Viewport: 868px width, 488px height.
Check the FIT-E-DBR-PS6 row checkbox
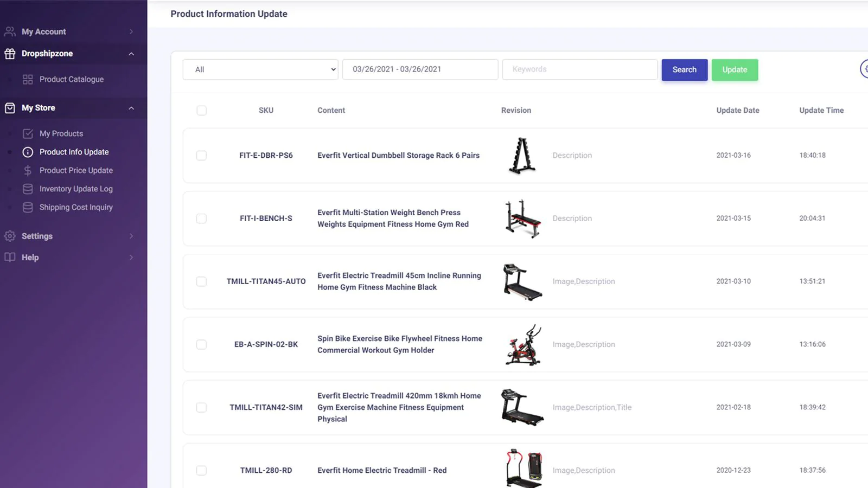click(201, 155)
